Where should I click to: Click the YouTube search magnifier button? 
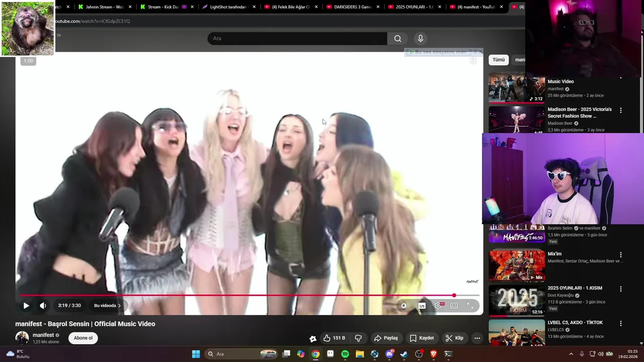point(397,38)
